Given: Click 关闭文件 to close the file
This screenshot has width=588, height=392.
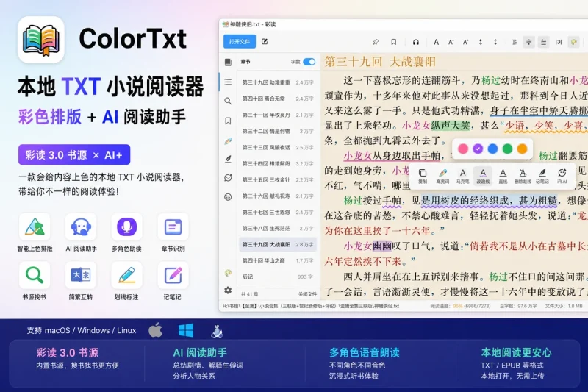Looking at the screenshot, I should click(307, 294).
